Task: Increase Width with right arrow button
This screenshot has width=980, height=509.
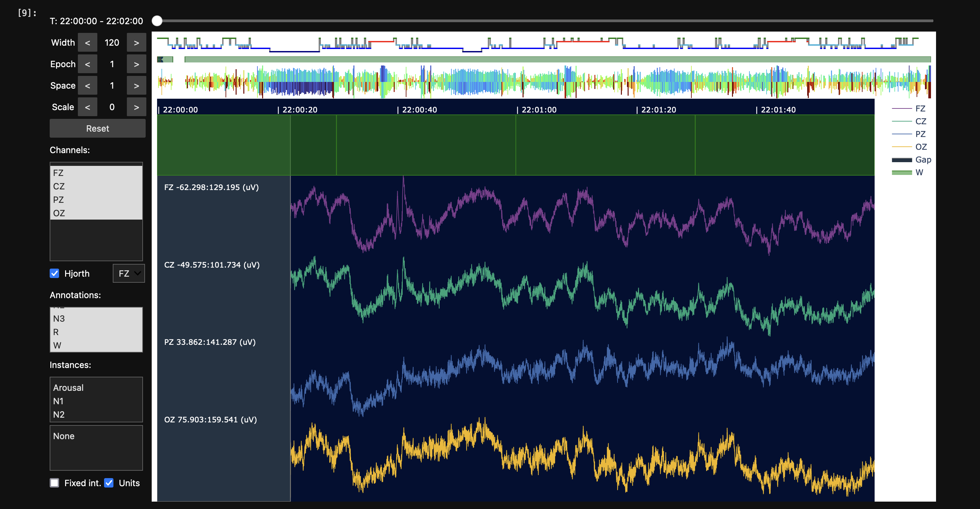Action: pos(136,43)
